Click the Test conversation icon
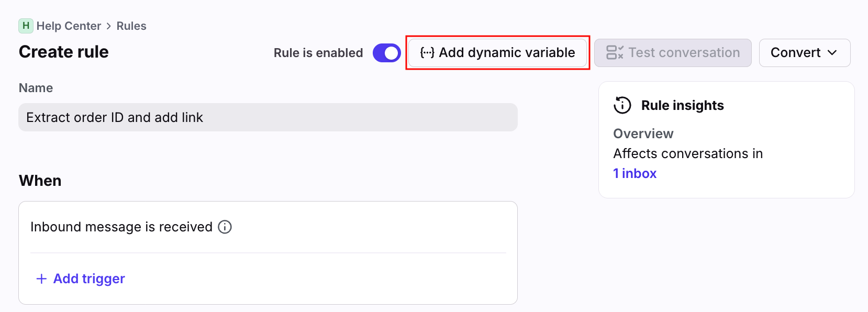The height and width of the screenshot is (312, 868). [614, 52]
